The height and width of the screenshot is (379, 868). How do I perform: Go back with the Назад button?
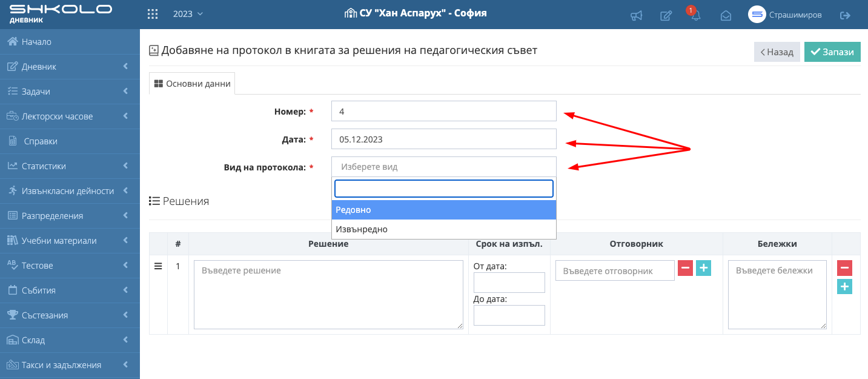click(x=777, y=52)
